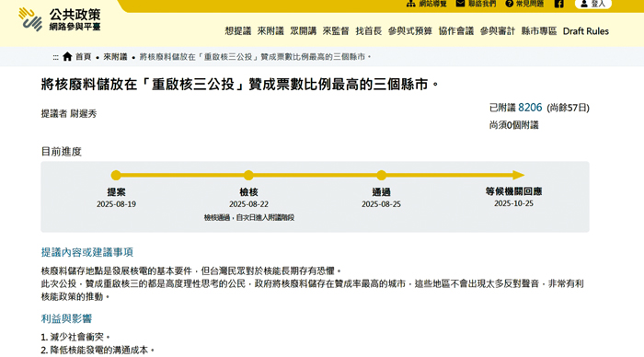Image resolution: width=644 pixels, height=357 pixels.
Task: Click the breadcrumb home icon
Action: point(67,57)
